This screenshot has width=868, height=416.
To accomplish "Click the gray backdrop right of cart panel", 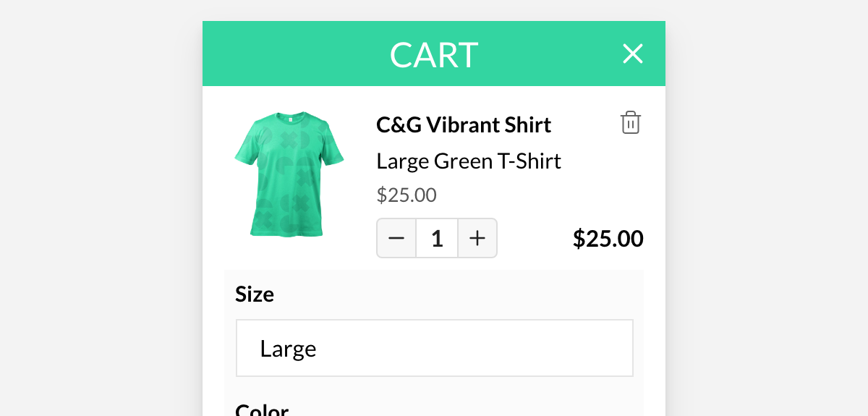I will pos(767,208).
